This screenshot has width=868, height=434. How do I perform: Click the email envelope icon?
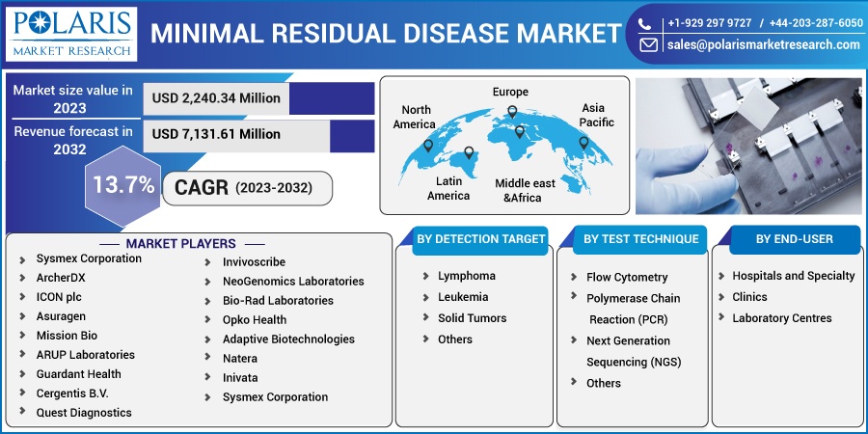[648, 44]
